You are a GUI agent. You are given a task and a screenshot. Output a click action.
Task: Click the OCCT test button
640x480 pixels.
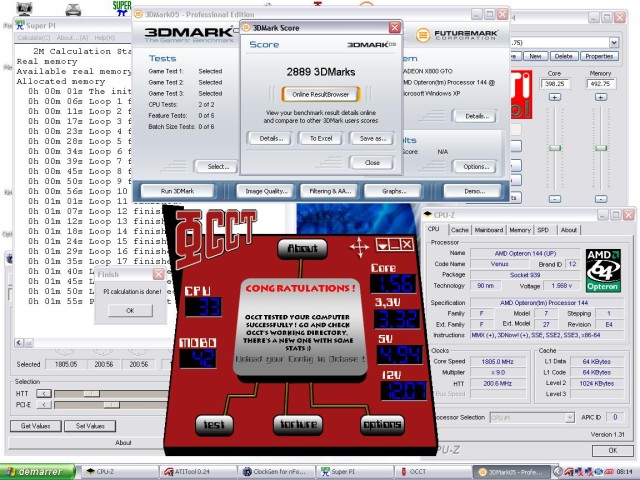(213, 425)
